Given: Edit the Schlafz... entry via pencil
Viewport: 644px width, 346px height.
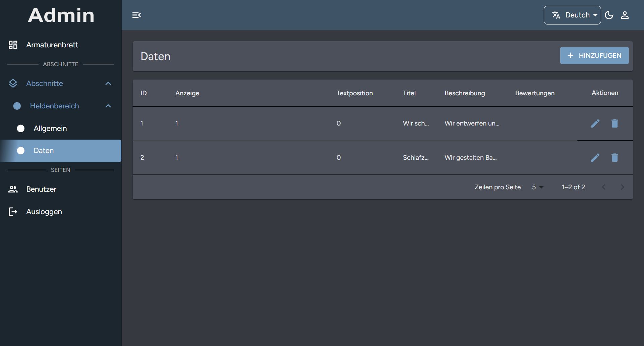Looking at the screenshot, I should 595,157.
